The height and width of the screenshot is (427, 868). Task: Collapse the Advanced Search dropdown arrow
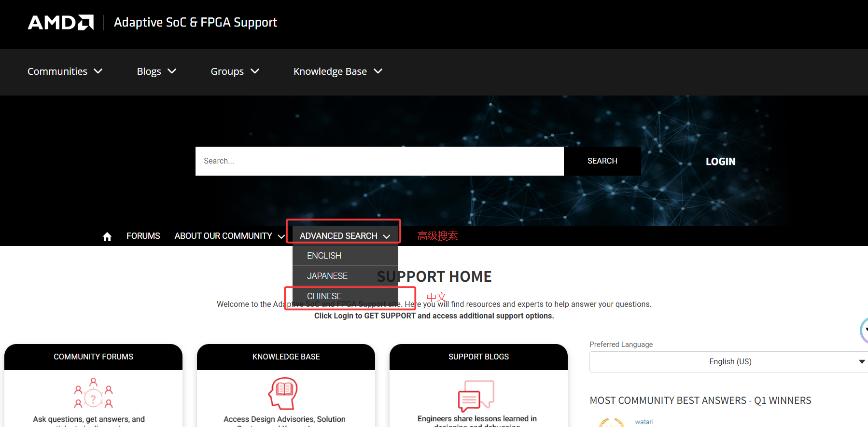(x=387, y=236)
